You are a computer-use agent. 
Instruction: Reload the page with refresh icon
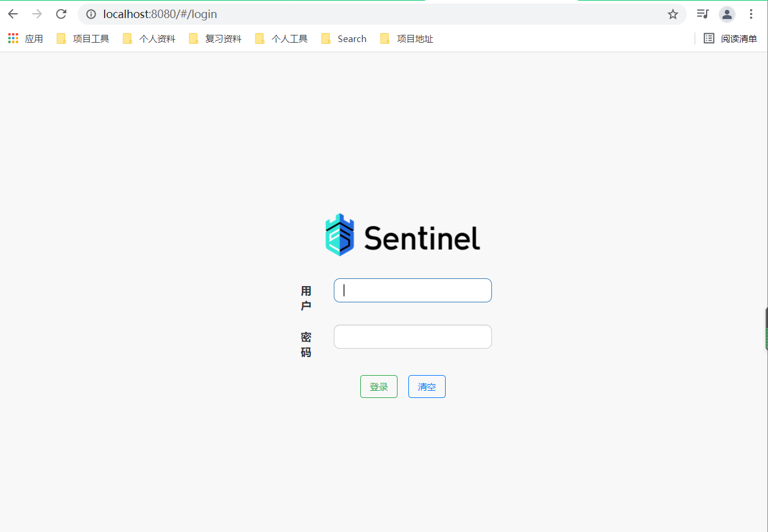click(x=61, y=14)
